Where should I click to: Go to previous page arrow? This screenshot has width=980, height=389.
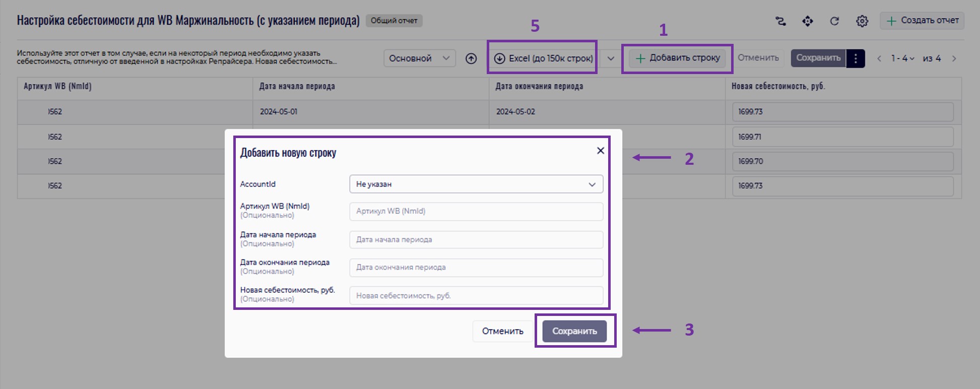tap(879, 58)
